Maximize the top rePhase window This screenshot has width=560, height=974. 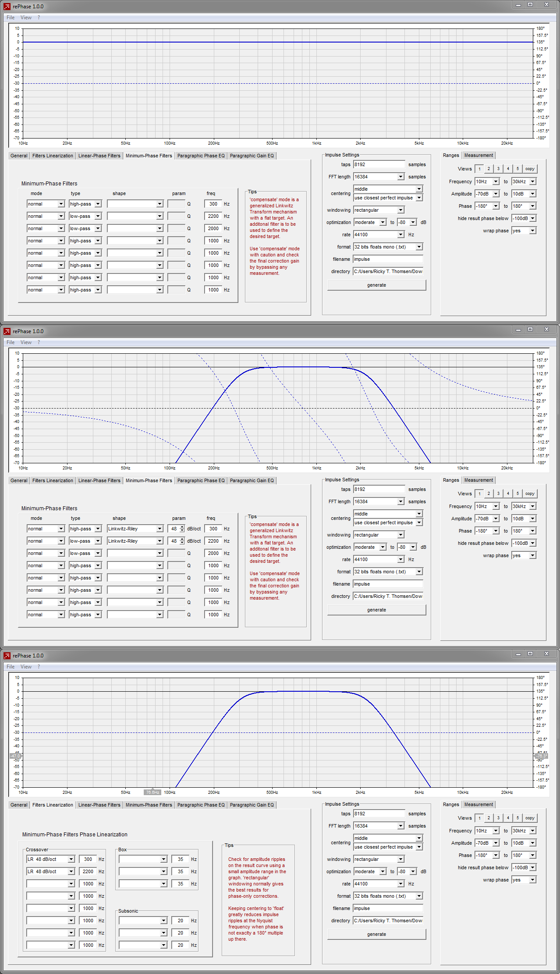tap(530, 4)
